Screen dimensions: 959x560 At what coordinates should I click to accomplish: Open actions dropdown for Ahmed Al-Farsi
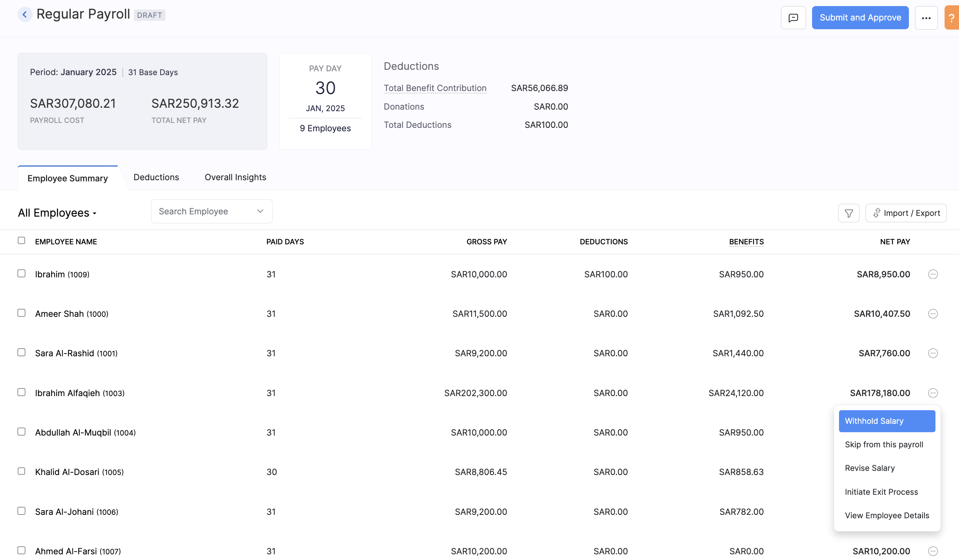(x=933, y=551)
